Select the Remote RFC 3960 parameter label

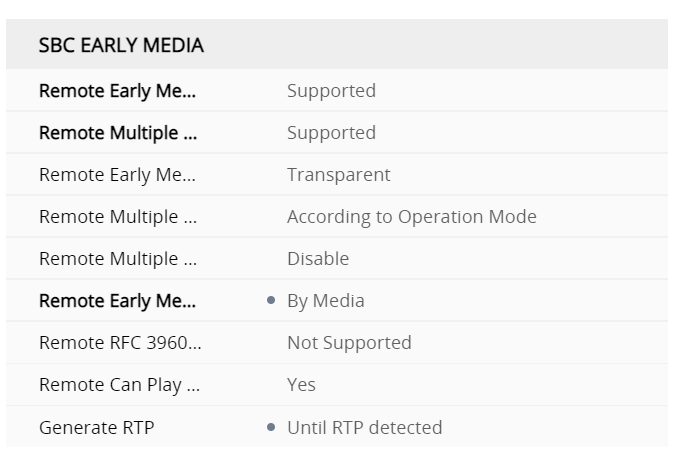120,343
